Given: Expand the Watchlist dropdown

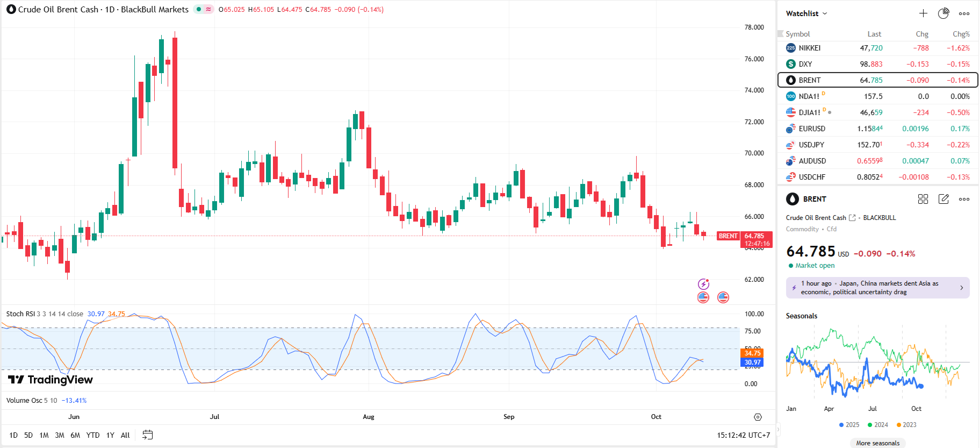Looking at the screenshot, I should tap(806, 13).
